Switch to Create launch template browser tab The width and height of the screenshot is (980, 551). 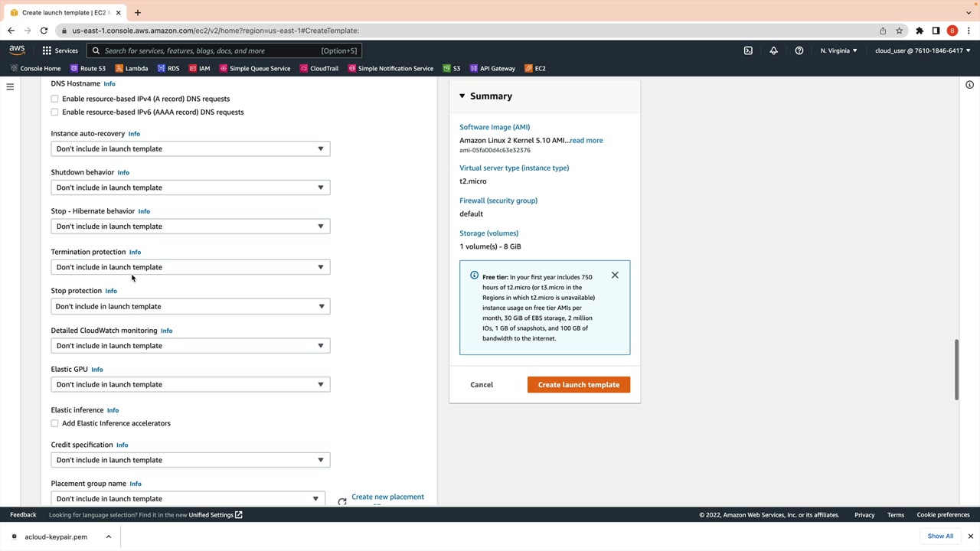pos(64,12)
